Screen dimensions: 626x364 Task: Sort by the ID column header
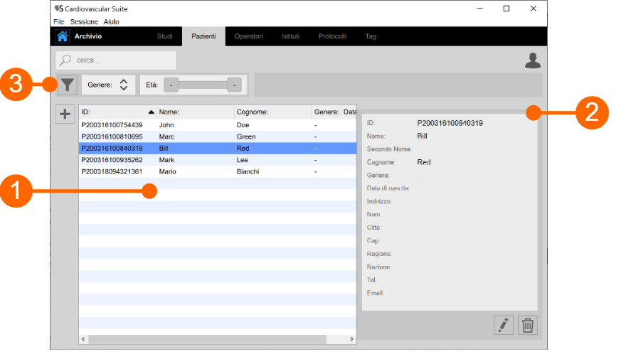[114, 112]
